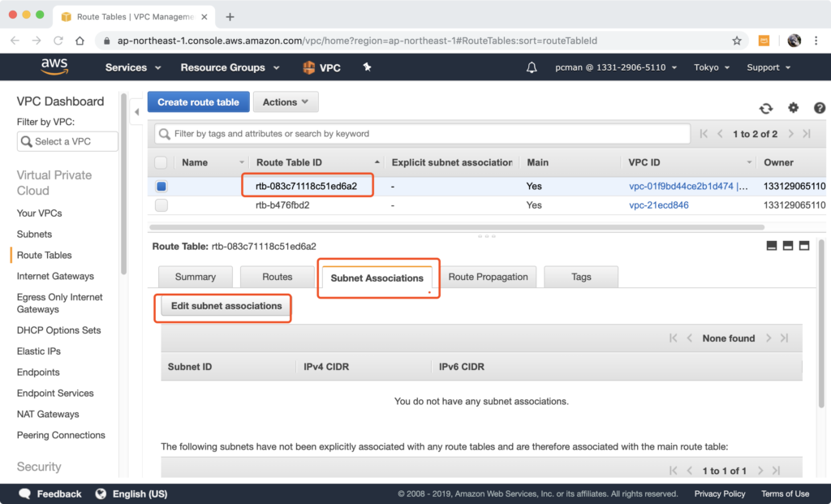831x504 pixels.
Task: Uncheck the rtb-083c71118c51ed6a2 row checkbox
Action: coord(161,186)
